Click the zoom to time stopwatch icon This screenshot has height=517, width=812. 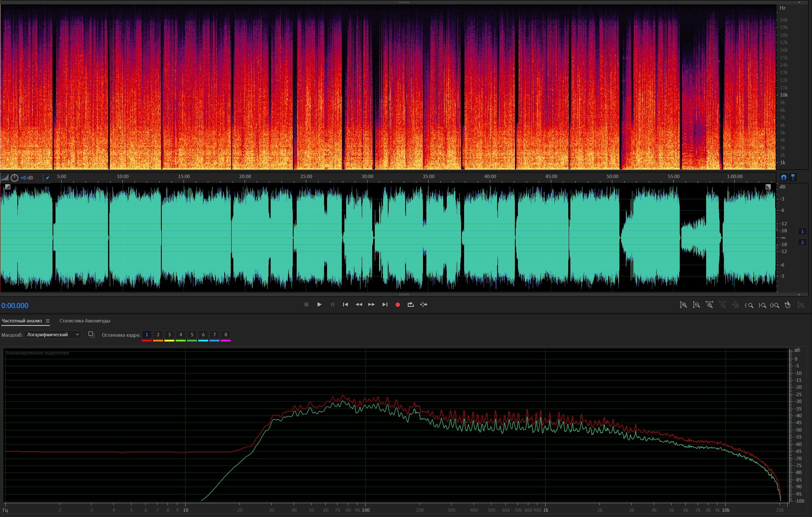click(788, 305)
